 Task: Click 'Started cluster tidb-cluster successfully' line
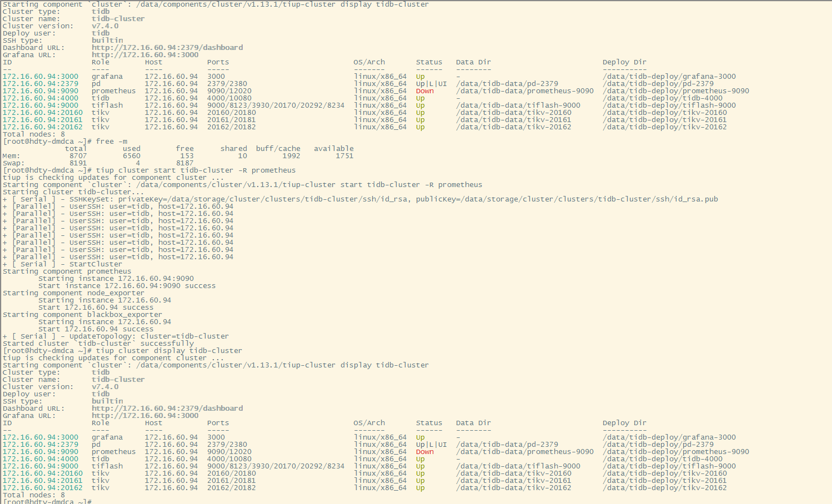[98, 344]
